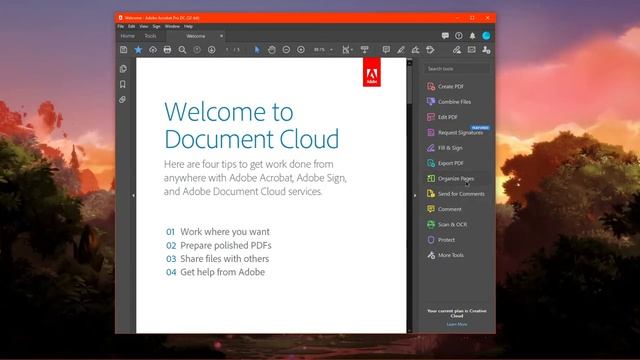This screenshot has width=640, height=360.
Task: Click the page number field
Action: [228, 50]
